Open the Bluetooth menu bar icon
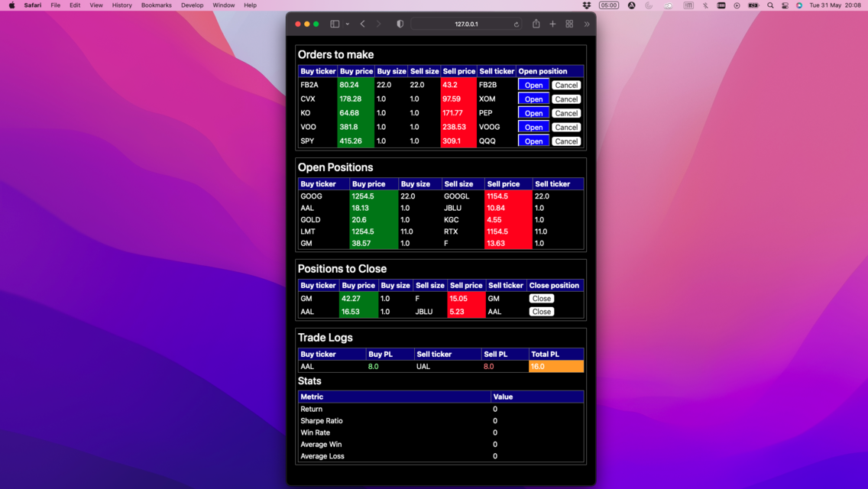 click(x=704, y=5)
